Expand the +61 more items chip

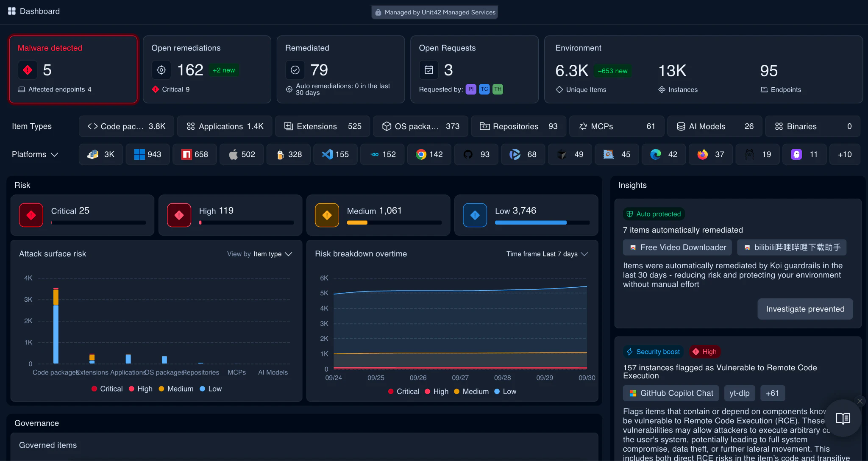pyautogui.click(x=772, y=393)
